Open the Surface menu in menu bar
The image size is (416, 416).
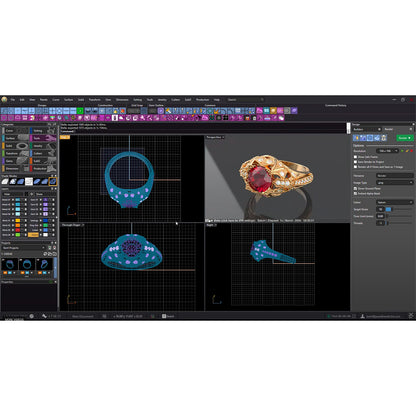[x=69, y=100]
